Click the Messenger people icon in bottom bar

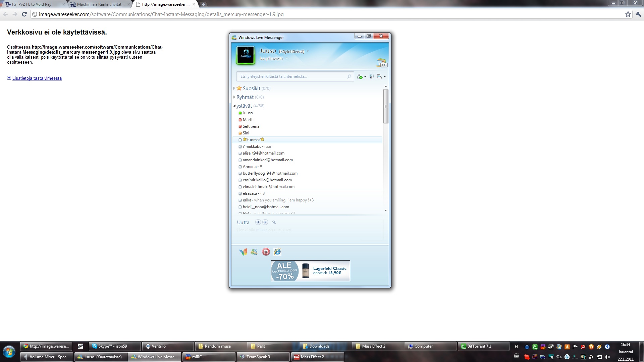tap(254, 252)
